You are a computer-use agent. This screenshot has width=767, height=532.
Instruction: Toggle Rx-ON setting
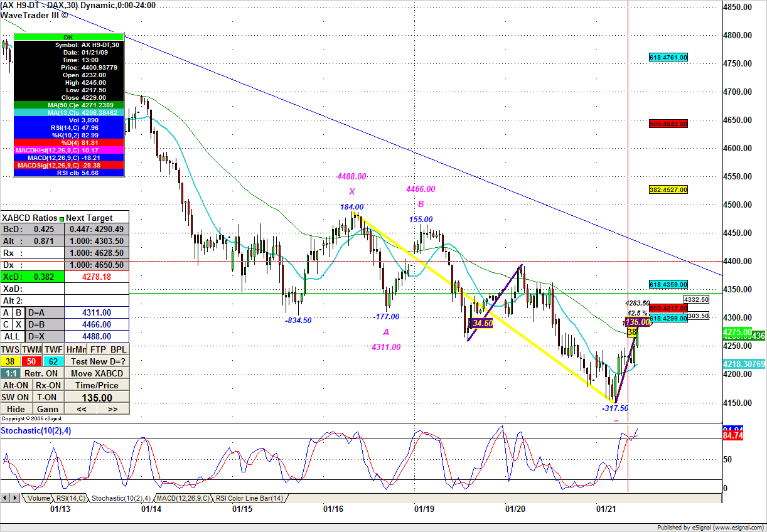48,385
